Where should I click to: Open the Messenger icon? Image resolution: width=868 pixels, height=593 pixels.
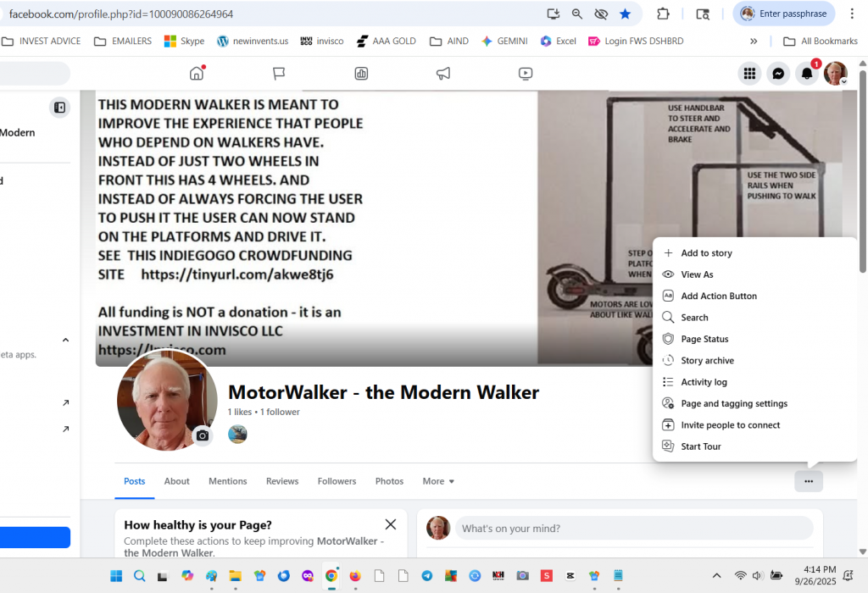coord(778,74)
